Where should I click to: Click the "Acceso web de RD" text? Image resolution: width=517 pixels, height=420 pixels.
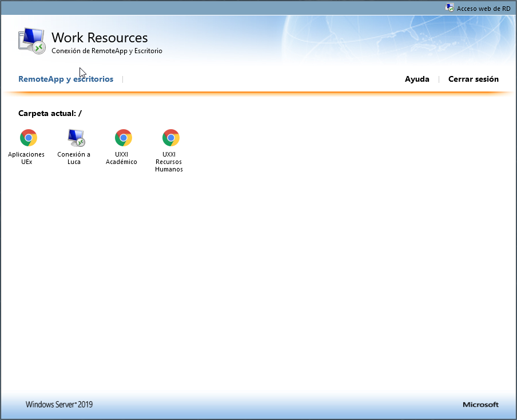(483, 9)
